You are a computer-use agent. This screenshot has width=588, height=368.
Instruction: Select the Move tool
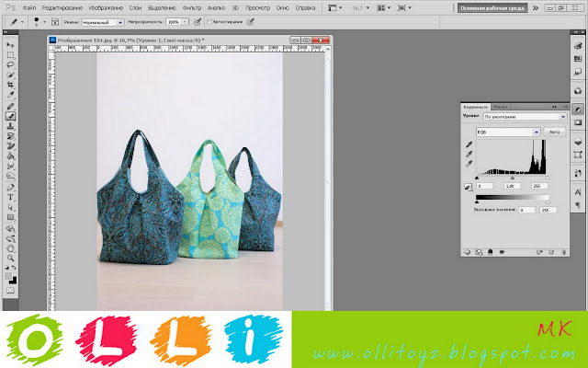coord(10,45)
